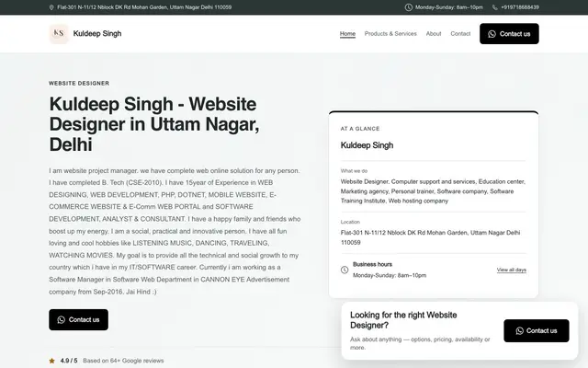588x368 pixels.
Task: Click the phone icon in top bar
Action: [494, 7]
